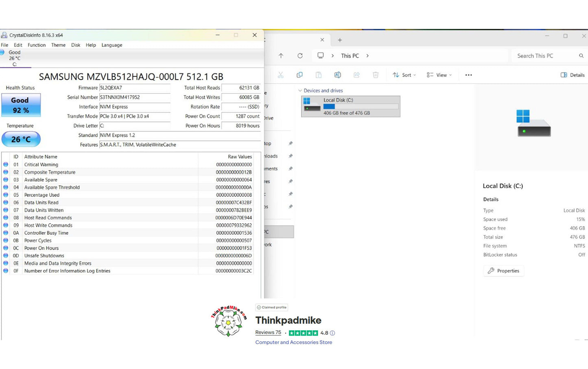588x369 pixels.
Task: Open the Theme menu in CrystalDiskInfo
Action: [58, 45]
